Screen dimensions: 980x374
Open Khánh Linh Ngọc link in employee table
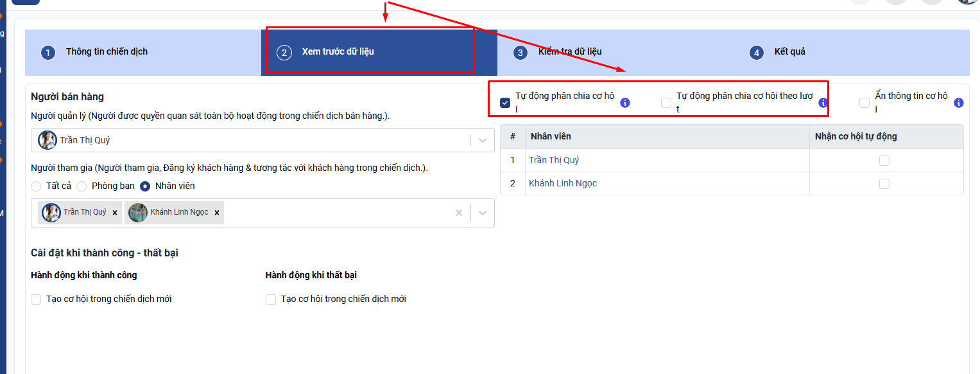point(563,184)
